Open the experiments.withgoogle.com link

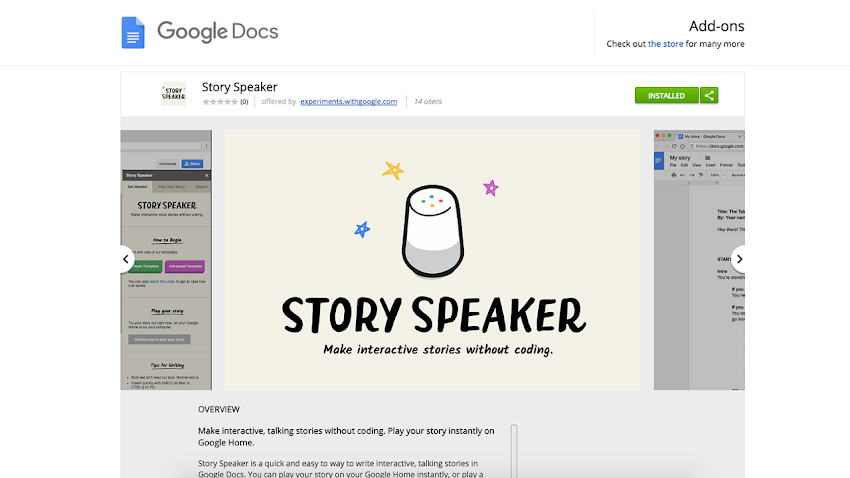point(349,101)
